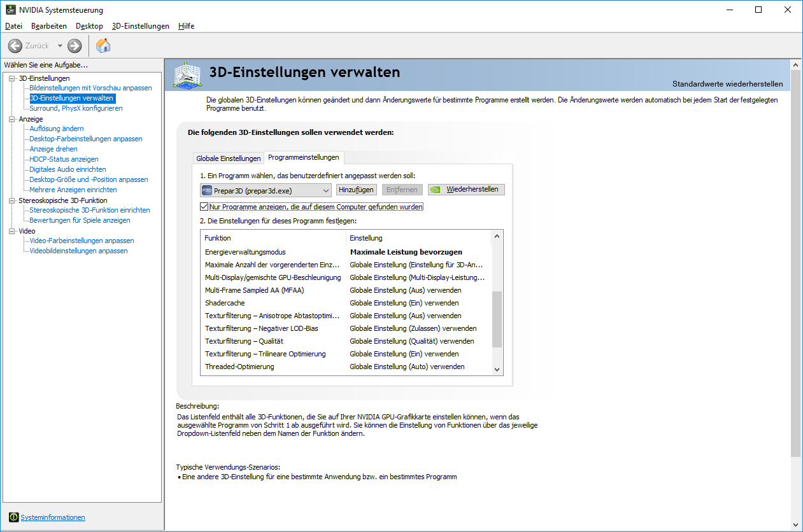
Task: Select the Multi-Frame Sampled AA (MFAA) row
Action: click(346, 290)
